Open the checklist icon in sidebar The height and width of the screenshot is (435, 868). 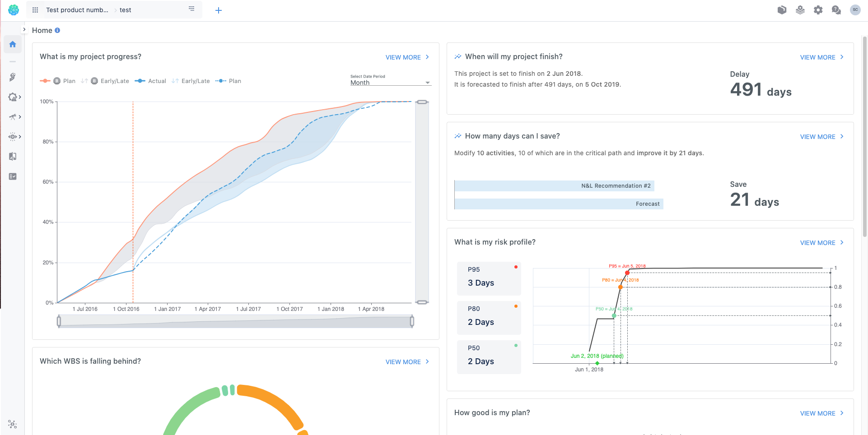click(13, 176)
